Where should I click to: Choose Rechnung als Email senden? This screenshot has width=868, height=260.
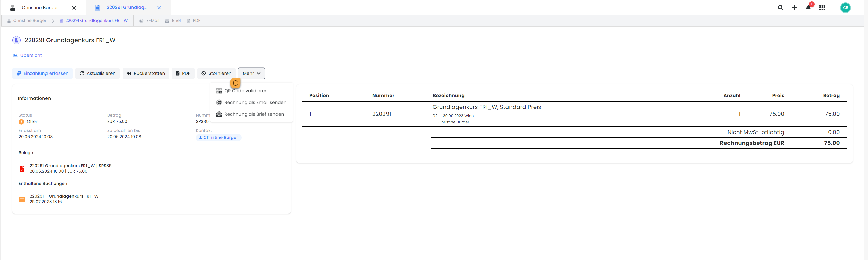pyautogui.click(x=255, y=102)
